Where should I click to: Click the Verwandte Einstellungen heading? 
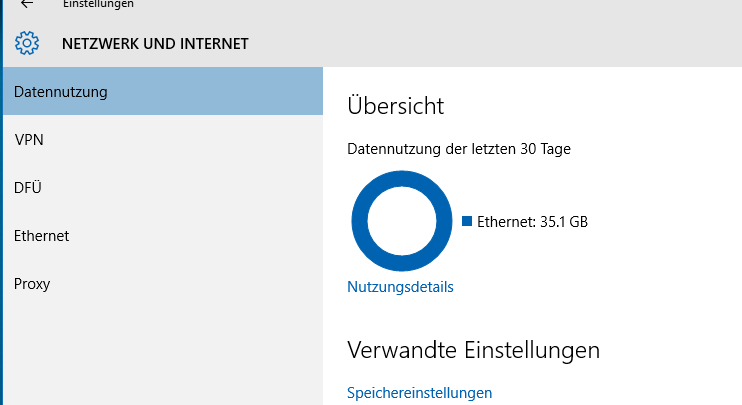(x=473, y=350)
